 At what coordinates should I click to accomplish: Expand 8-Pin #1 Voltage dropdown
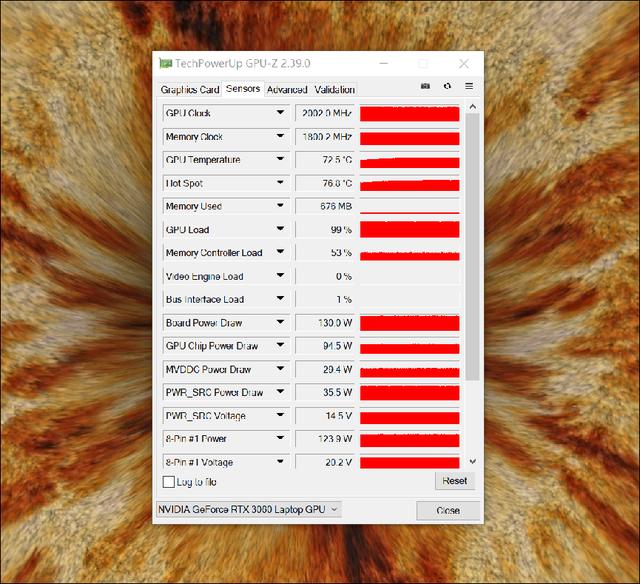(280, 462)
